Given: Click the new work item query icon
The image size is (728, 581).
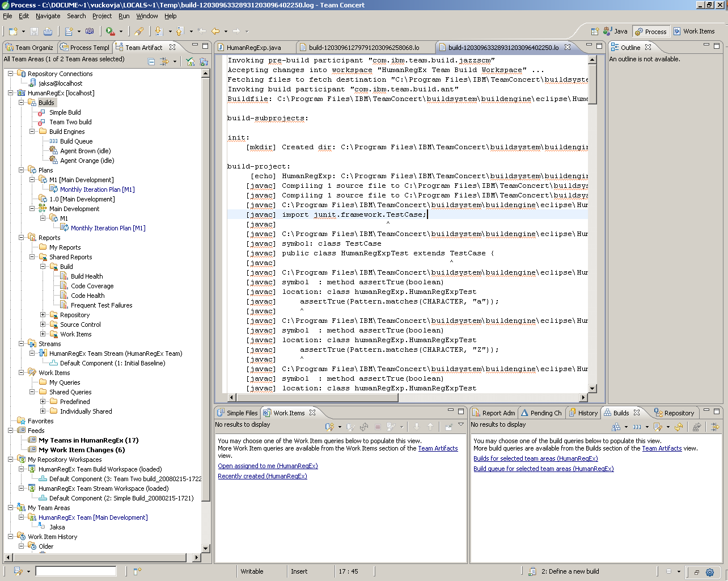Looking at the screenshot, I should 329,427.
